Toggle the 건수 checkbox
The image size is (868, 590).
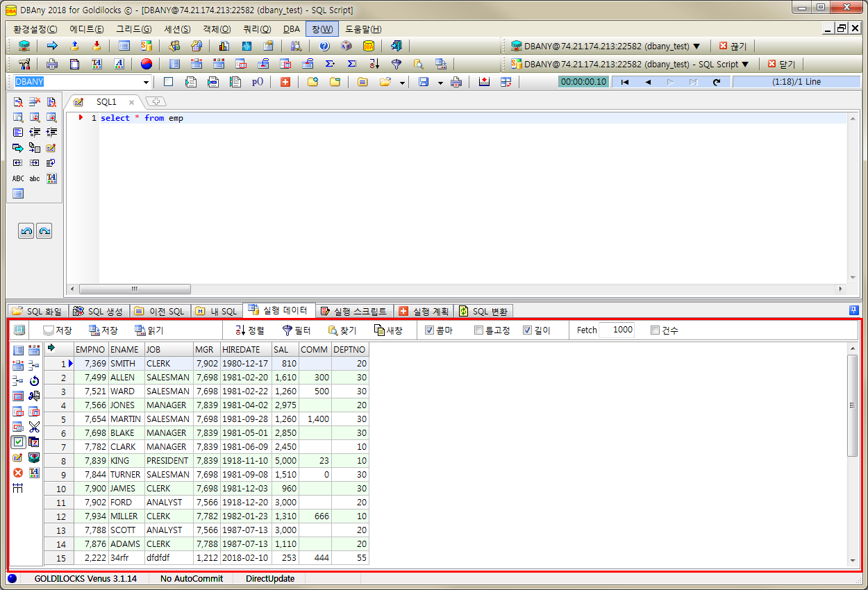pyautogui.click(x=655, y=330)
